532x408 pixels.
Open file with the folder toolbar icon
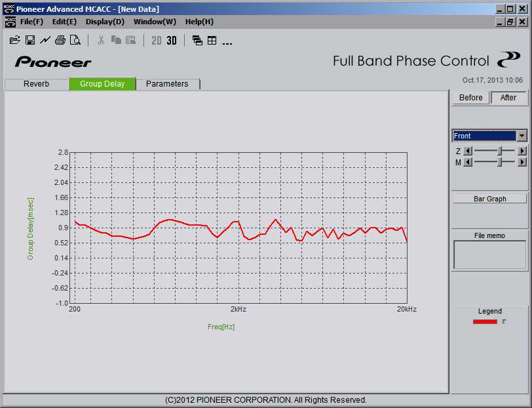[15, 41]
